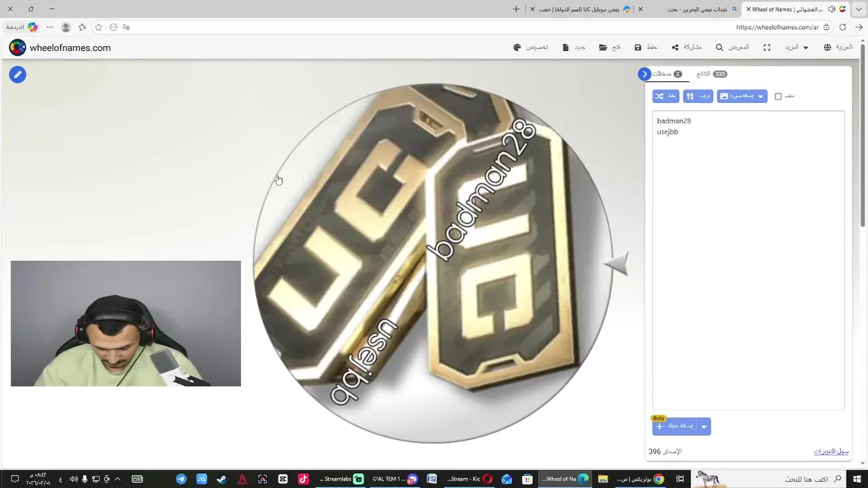Click the taskbar search box
Screen dimensions: 868x488
pos(767,479)
